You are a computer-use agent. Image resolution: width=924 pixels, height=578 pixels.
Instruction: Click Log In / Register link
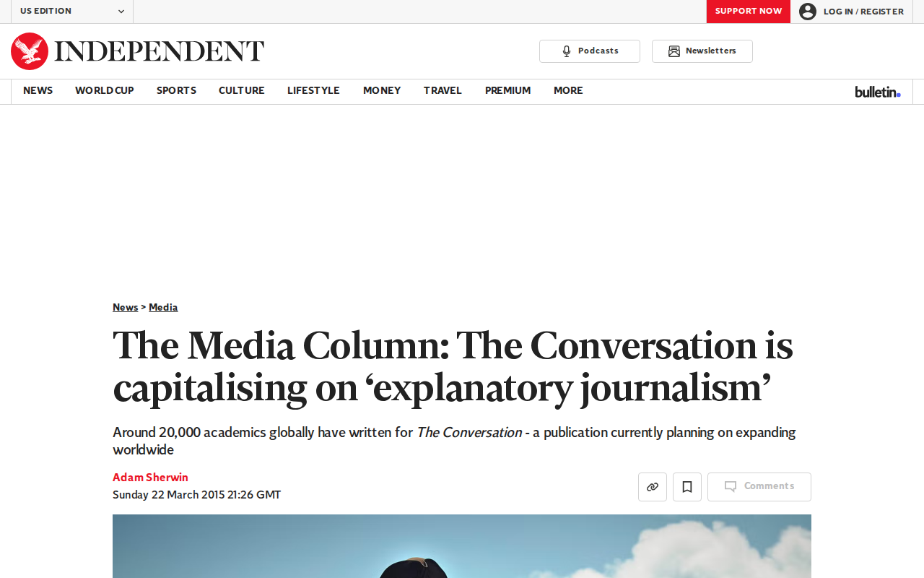(x=863, y=12)
